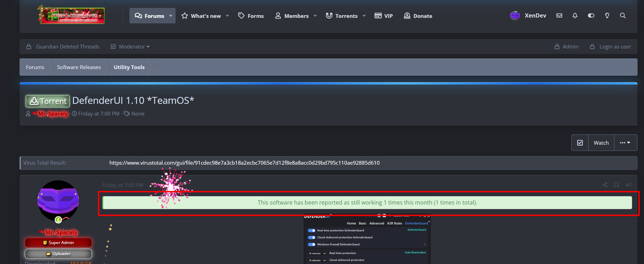Click the post timestamp Friday at 7:00 PM

(123, 185)
